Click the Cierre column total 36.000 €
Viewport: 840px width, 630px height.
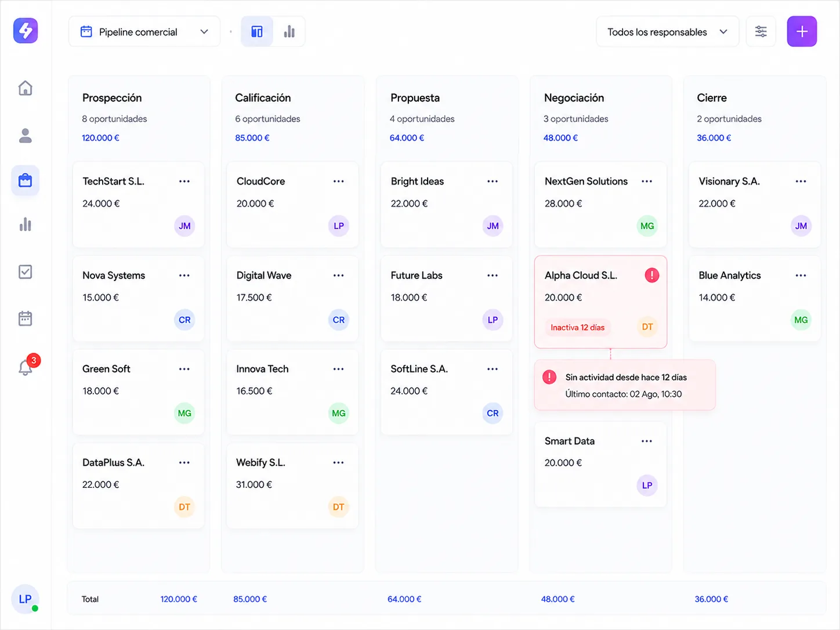(714, 138)
